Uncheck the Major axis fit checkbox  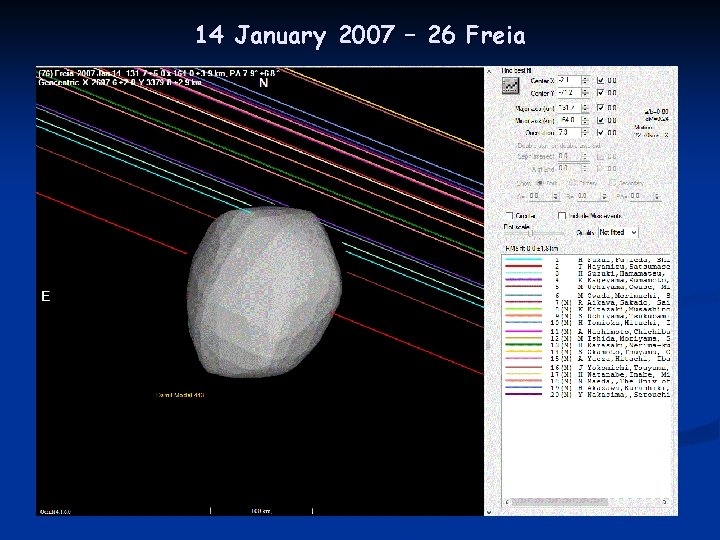click(x=599, y=107)
